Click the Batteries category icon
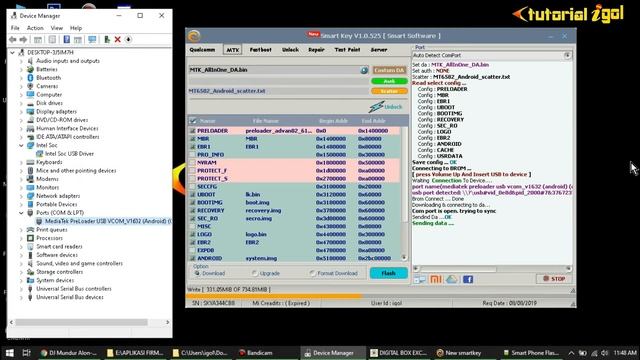Screen dimensions: 640x360 coord(30,69)
